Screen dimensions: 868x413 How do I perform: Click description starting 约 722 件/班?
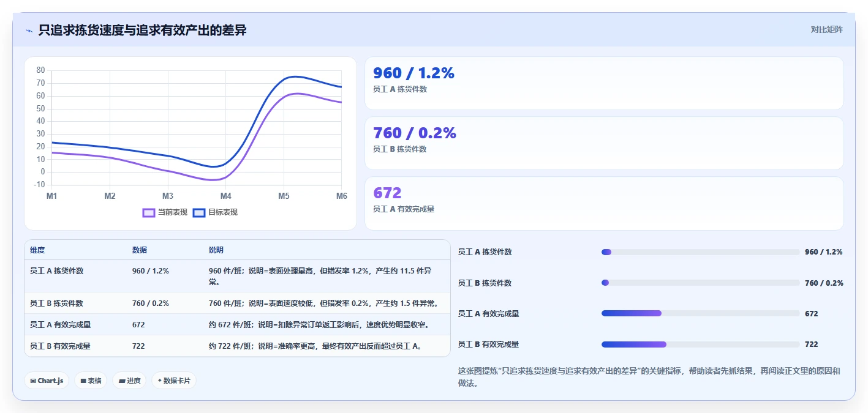point(315,346)
